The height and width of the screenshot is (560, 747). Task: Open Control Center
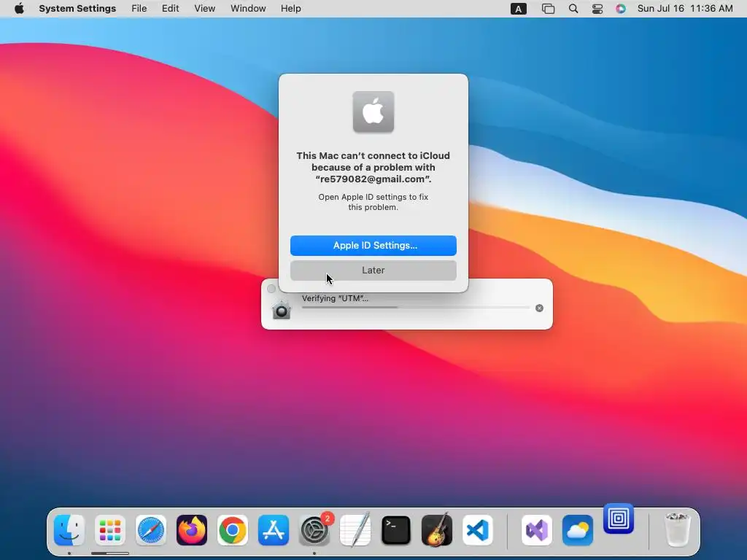597,9
